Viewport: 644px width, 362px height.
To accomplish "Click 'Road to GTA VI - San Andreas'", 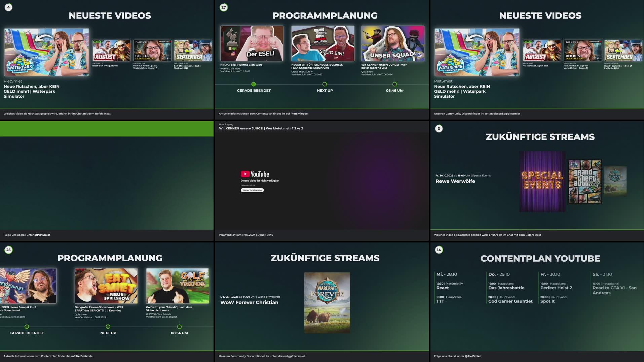I will [614, 290].
